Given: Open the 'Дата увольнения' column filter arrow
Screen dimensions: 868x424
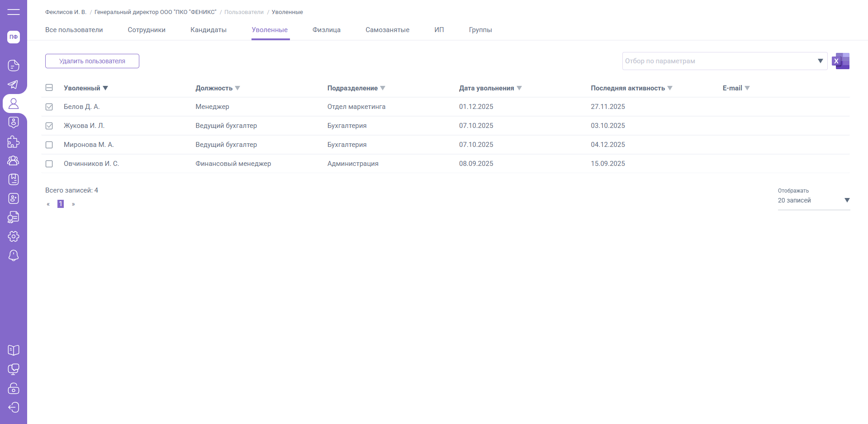Looking at the screenshot, I should click(x=519, y=88).
